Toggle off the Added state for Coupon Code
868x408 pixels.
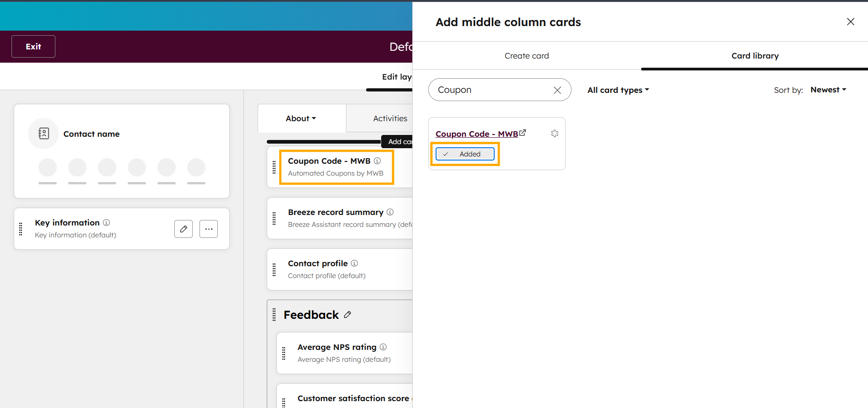(464, 154)
